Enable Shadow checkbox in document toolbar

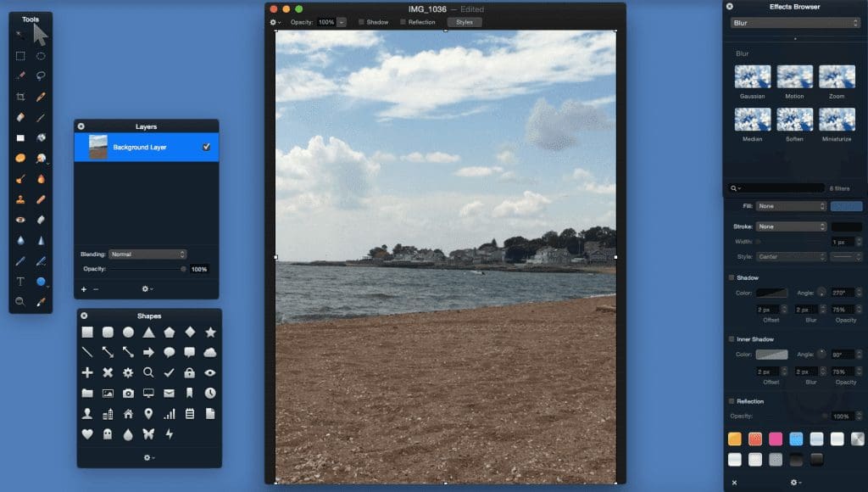point(361,22)
